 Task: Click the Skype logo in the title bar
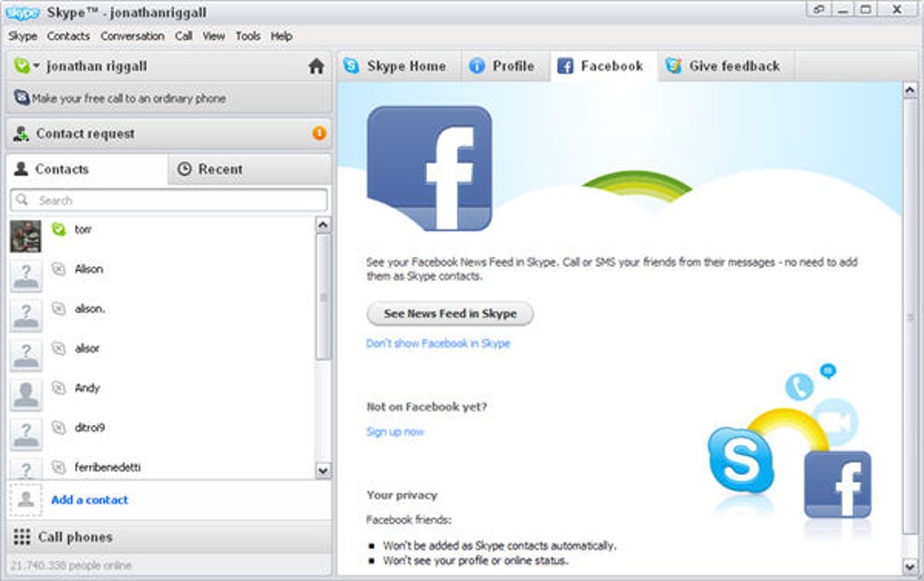(23, 13)
